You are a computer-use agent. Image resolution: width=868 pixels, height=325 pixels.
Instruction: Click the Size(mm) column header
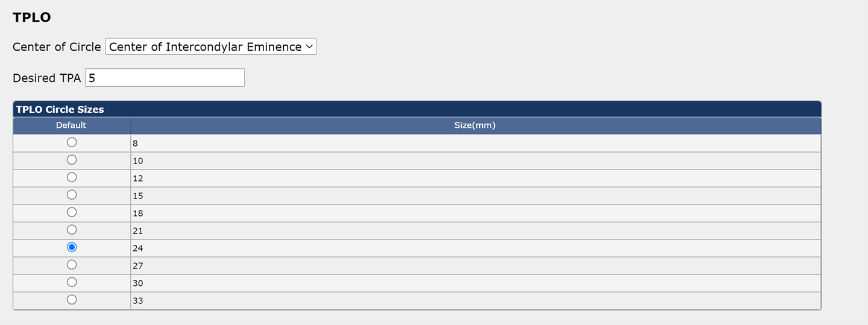tap(475, 125)
